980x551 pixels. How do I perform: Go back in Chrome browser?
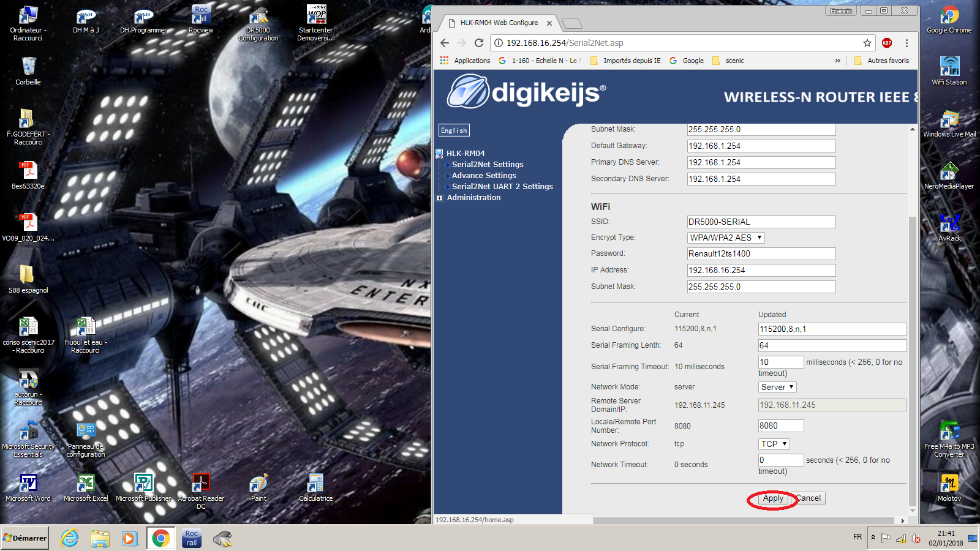445,43
